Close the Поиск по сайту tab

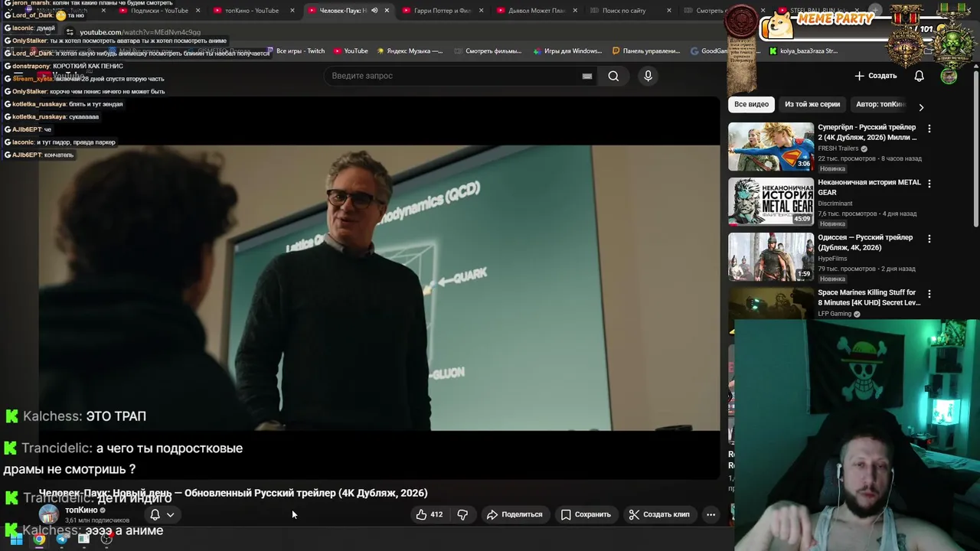[669, 11]
